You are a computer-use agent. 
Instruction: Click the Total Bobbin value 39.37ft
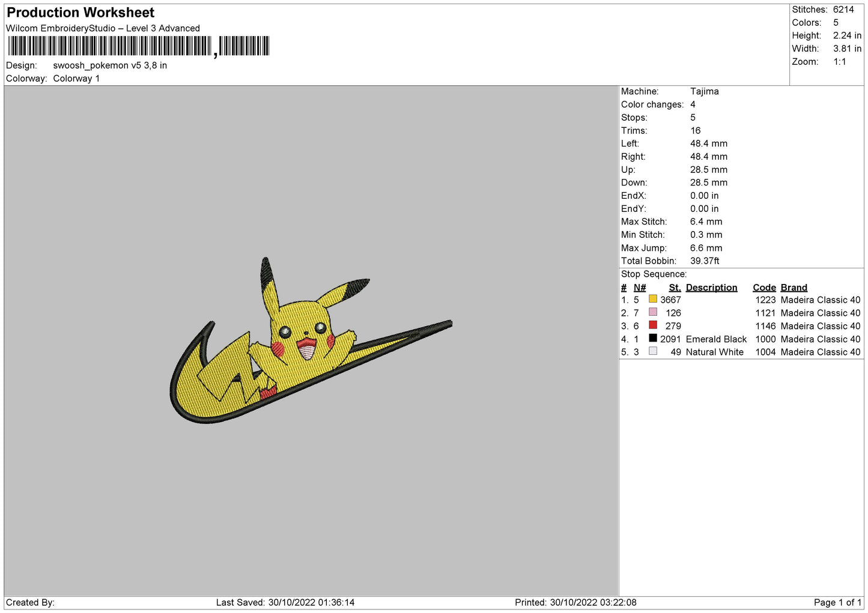705,261
